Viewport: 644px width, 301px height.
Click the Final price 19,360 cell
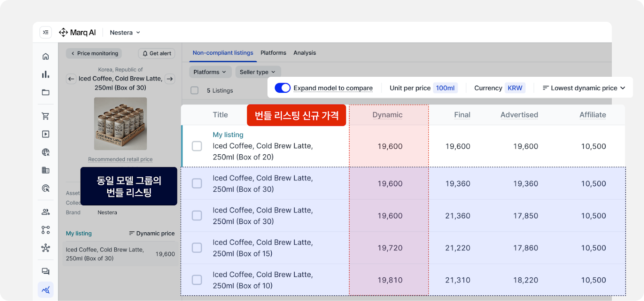click(x=458, y=184)
